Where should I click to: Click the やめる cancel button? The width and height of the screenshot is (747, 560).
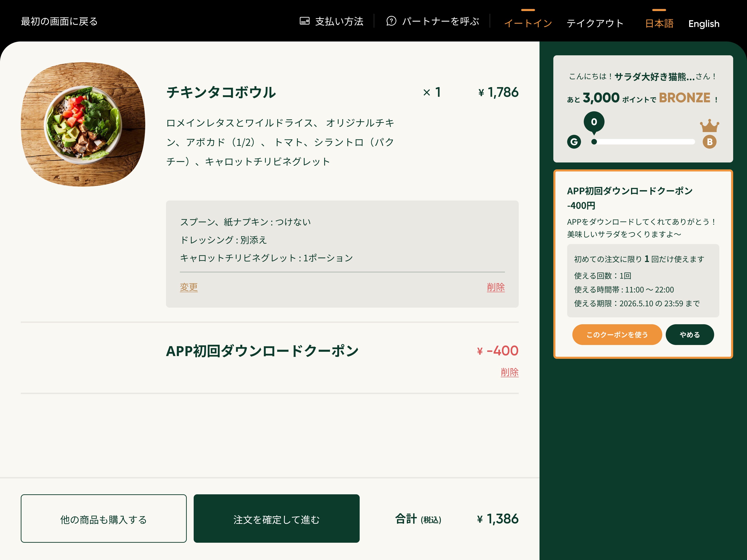point(690,335)
